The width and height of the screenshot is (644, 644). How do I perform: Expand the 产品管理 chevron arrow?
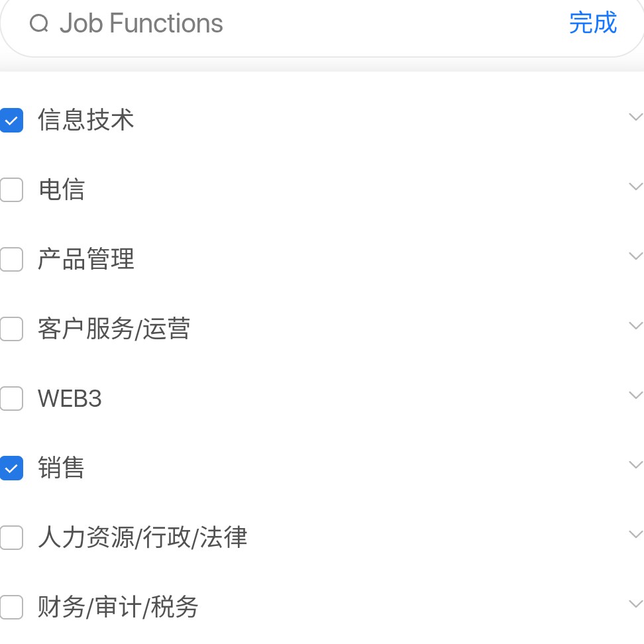click(636, 256)
